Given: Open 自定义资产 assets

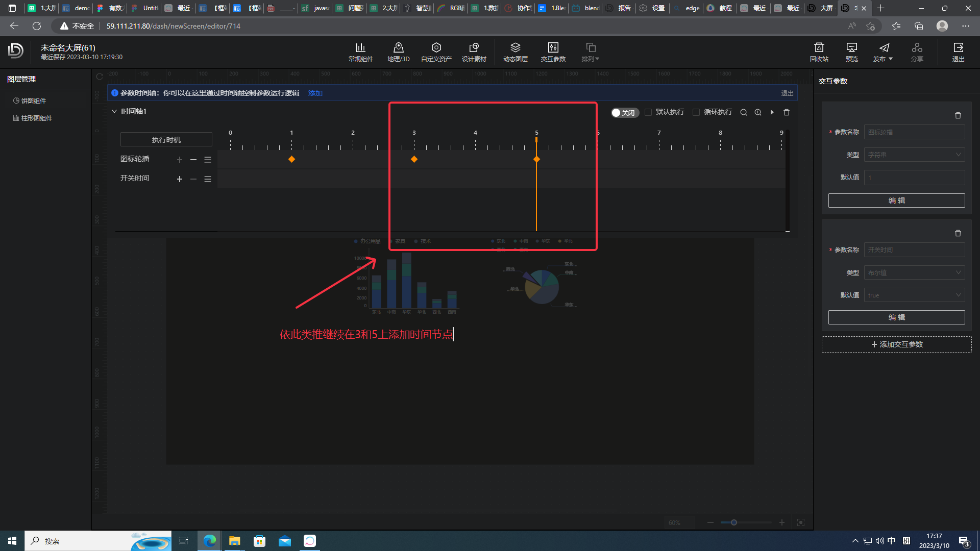Looking at the screenshot, I should 436,53.
